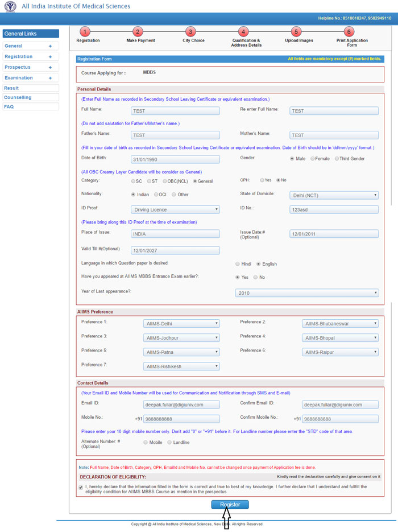Select OPH No radio button
This screenshot has height=532, width=398.
tap(279, 180)
